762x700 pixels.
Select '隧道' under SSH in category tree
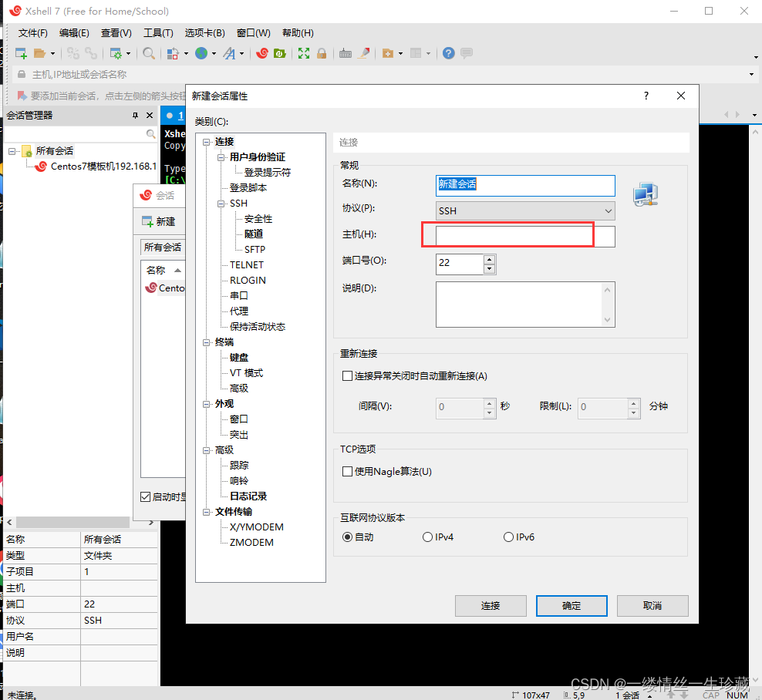click(x=254, y=234)
